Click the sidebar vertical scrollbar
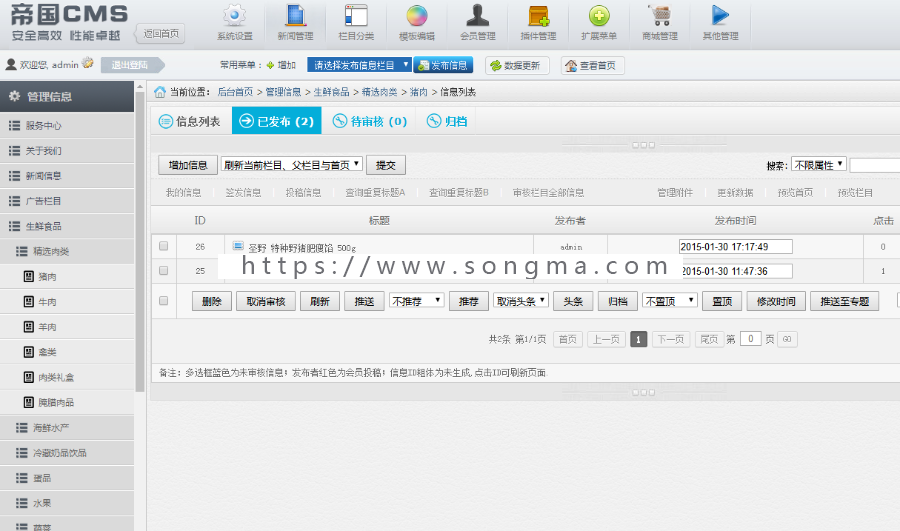Screen dimensions: 900x531 point(140,241)
